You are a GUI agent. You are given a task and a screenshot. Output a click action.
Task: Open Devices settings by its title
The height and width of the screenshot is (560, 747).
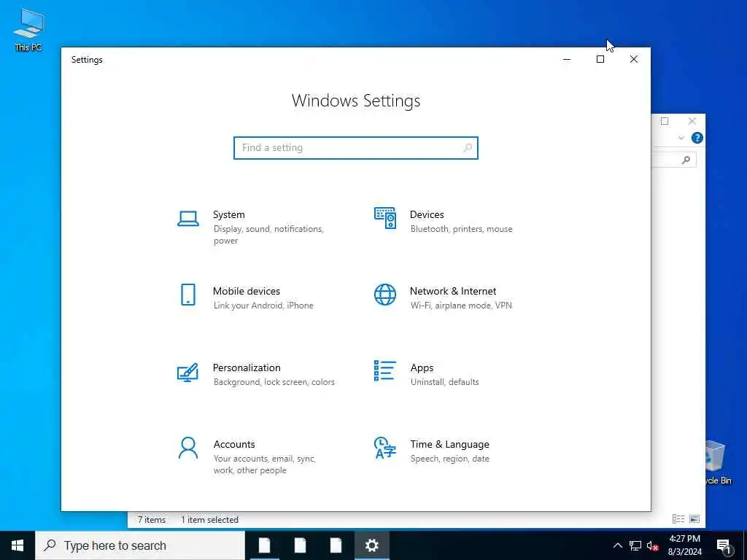[427, 215]
